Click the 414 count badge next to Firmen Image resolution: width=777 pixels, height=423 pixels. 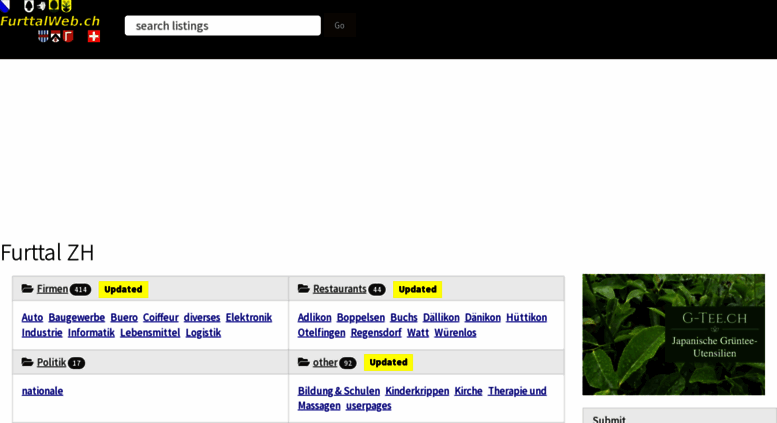pos(80,290)
